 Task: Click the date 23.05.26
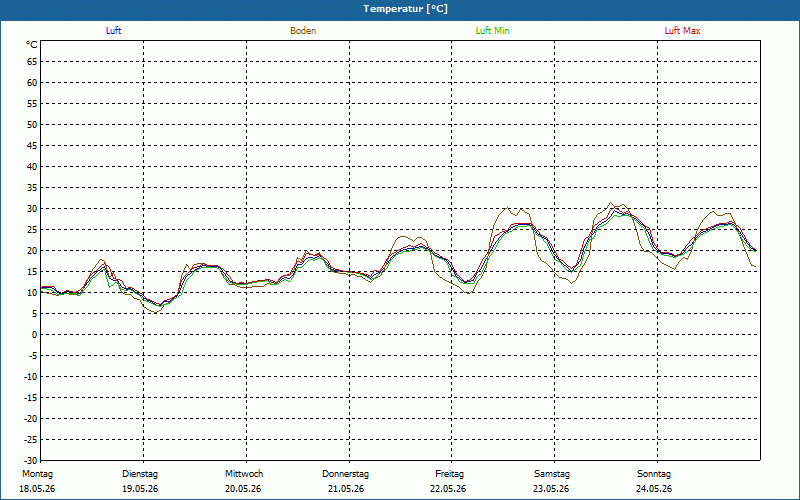pyautogui.click(x=551, y=489)
